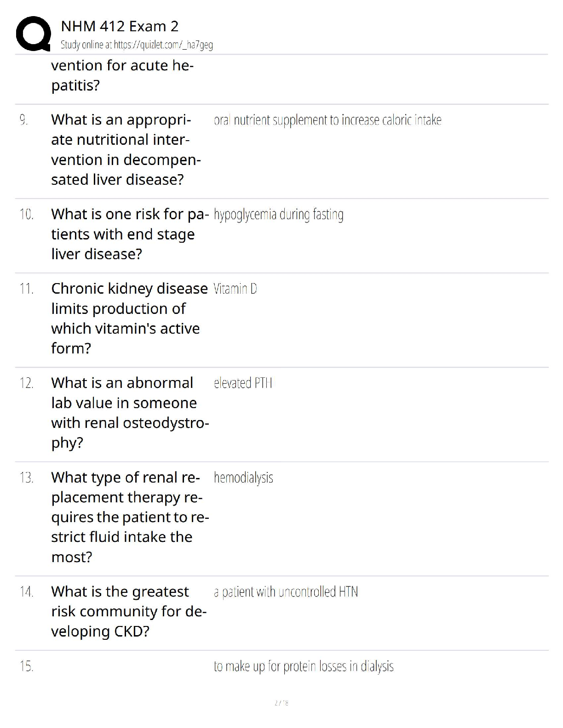Click the acute hepatitis question fragment

point(122,75)
